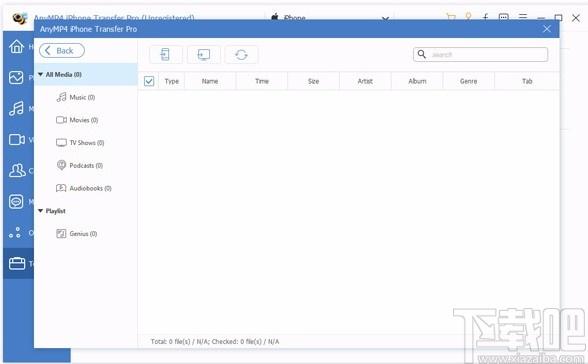Open the Contacts sidebar icon
This screenshot has height=364, width=588.
point(17,170)
